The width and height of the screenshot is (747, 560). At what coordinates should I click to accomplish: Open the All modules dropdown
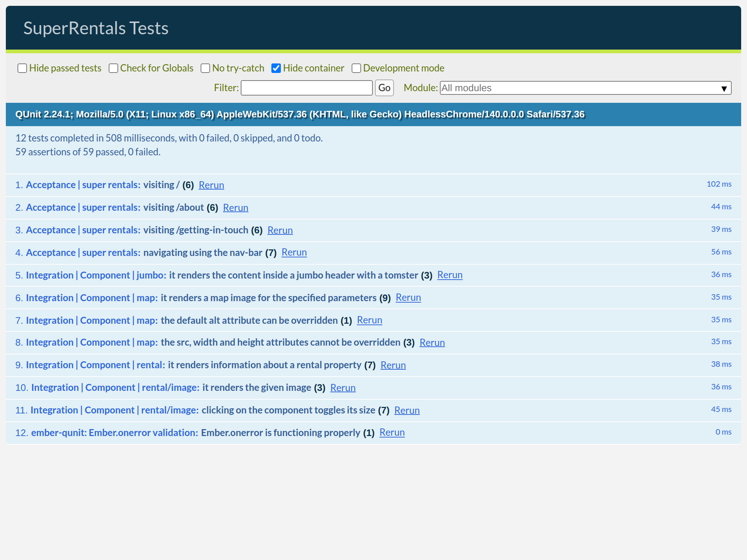[x=584, y=88]
